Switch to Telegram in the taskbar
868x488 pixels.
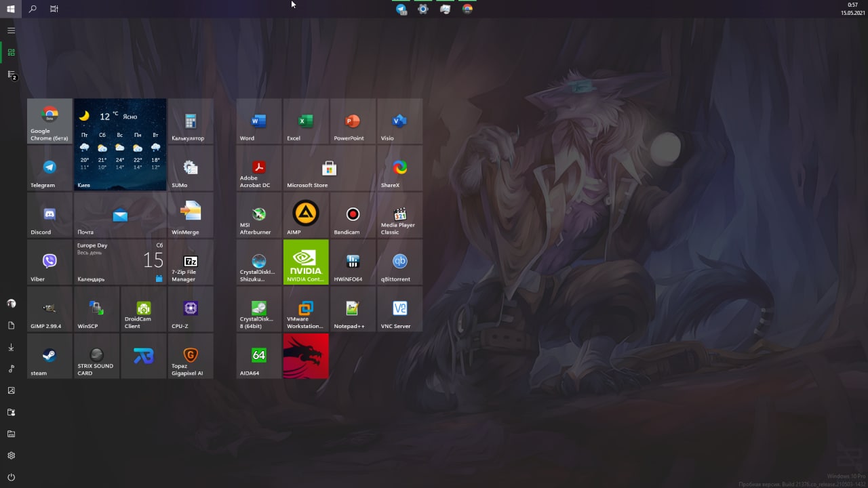coord(401,9)
